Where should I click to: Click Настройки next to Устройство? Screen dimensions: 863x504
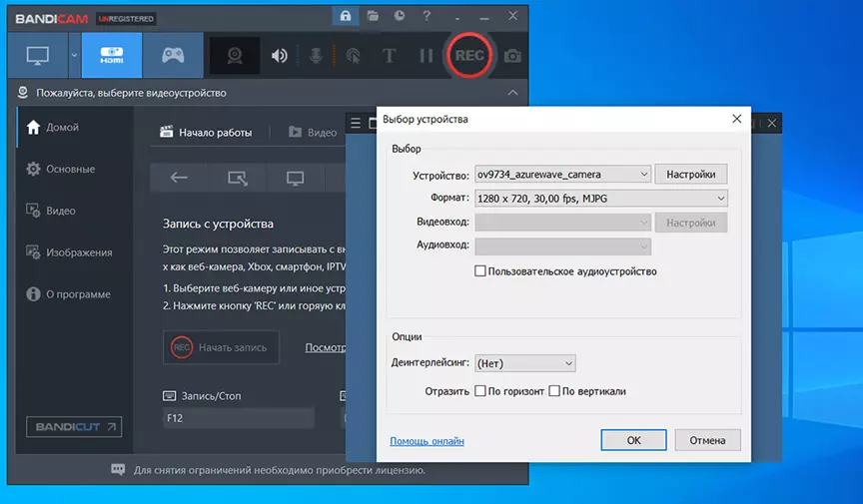tap(691, 175)
